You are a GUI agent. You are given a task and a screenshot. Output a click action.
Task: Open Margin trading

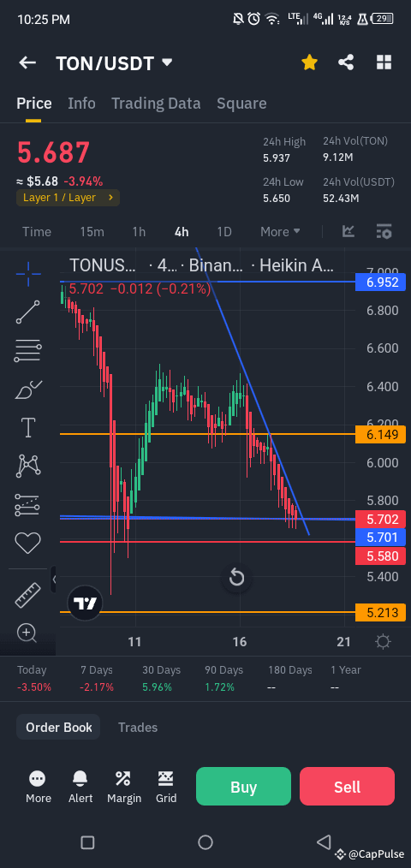click(x=124, y=787)
